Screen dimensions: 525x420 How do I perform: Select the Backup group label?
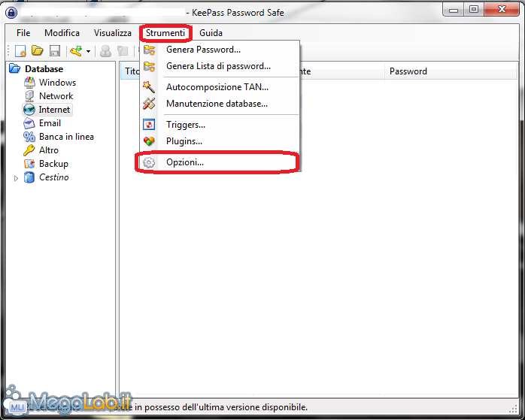tap(53, 164)
